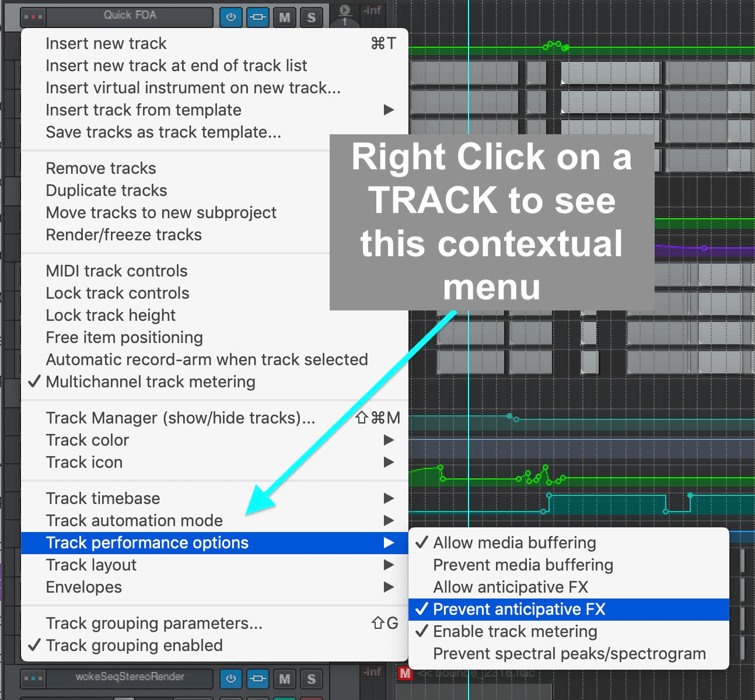
Task: Click the red M mute icon on media item
Action: coord(405,674)
